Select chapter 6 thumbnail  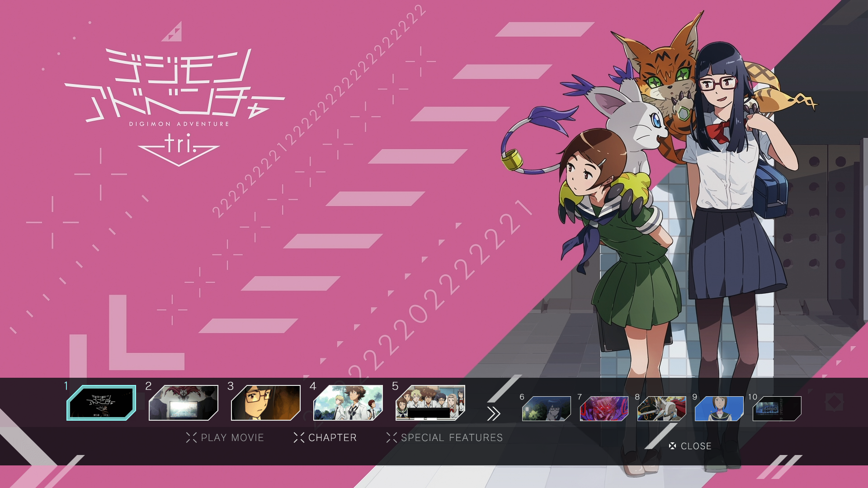pos(547,408)
